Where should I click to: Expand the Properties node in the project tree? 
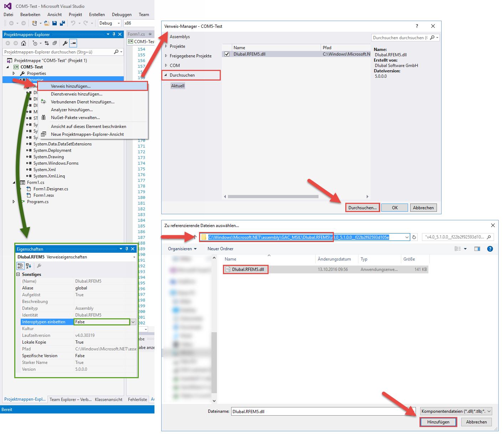(14, 73)
